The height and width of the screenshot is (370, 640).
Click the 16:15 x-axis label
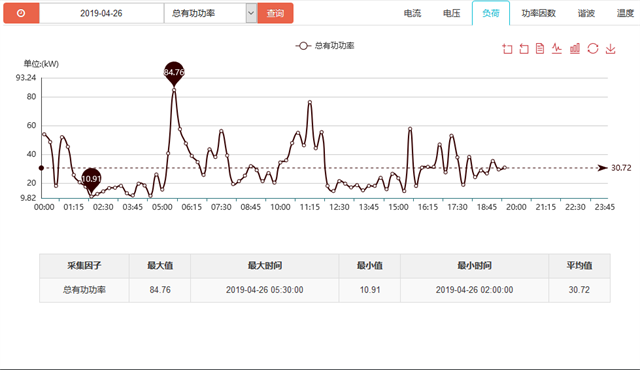[x=428, y=207]
